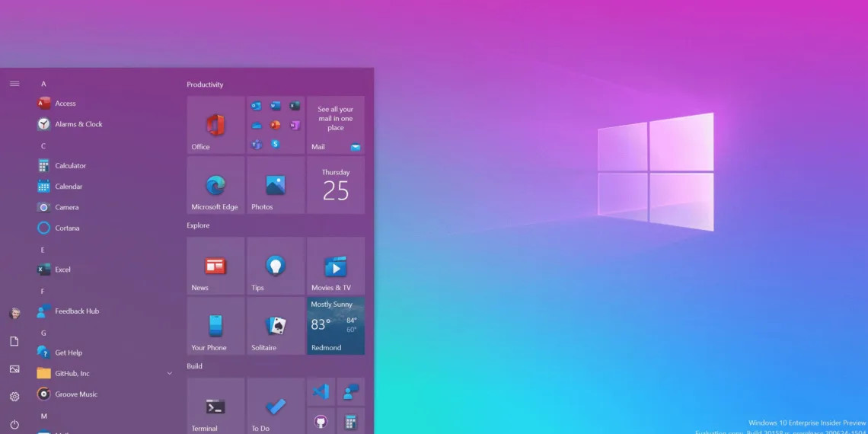
Task: Open OneNote in the Office folder tile
Action: coord(295,125)
